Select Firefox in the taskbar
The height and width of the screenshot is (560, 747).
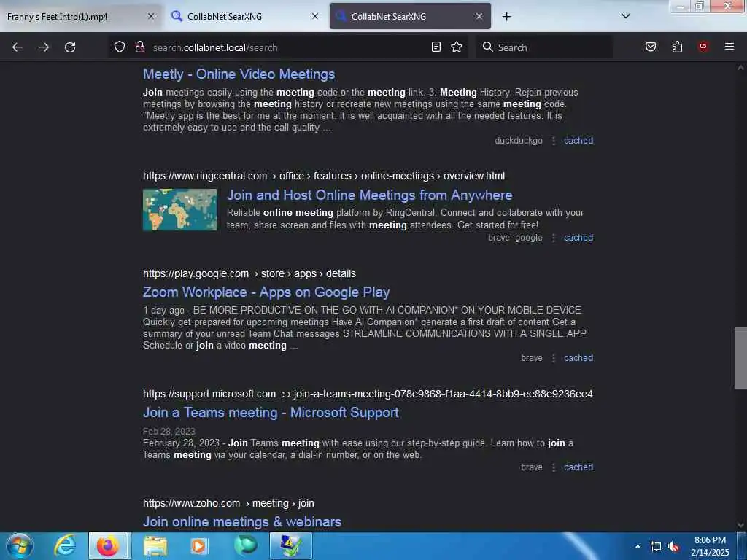click(108, 545)
